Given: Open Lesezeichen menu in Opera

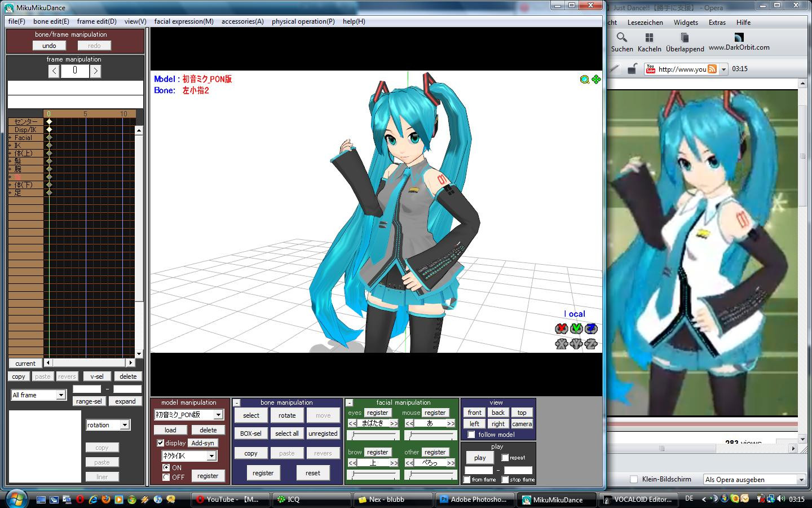Looking at the screenshot, I should coord(646,23).
